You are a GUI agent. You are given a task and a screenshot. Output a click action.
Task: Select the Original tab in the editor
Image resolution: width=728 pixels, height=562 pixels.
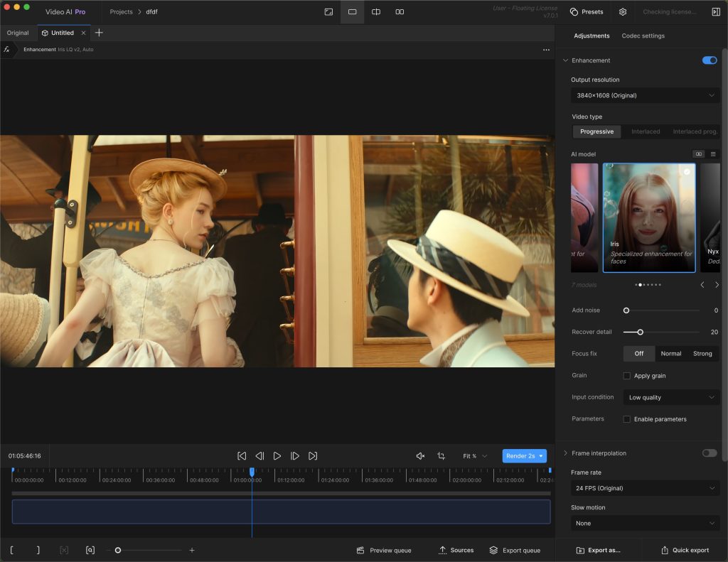click(x=17, y=32)
